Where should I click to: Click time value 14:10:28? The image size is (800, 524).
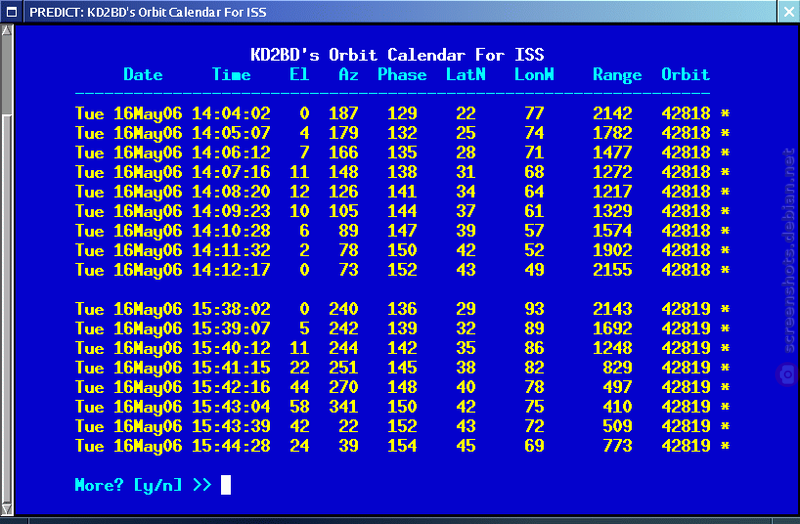[x=231, y=231]
